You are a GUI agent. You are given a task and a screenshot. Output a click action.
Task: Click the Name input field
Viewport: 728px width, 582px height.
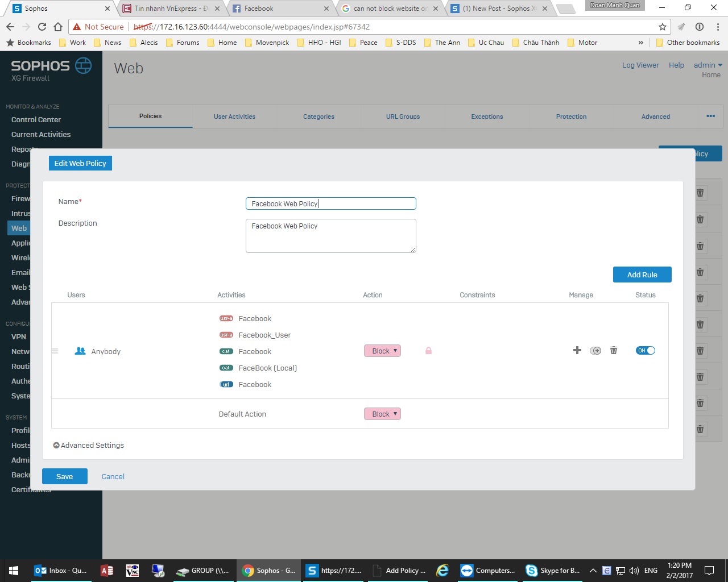click(x=331, y=203)
